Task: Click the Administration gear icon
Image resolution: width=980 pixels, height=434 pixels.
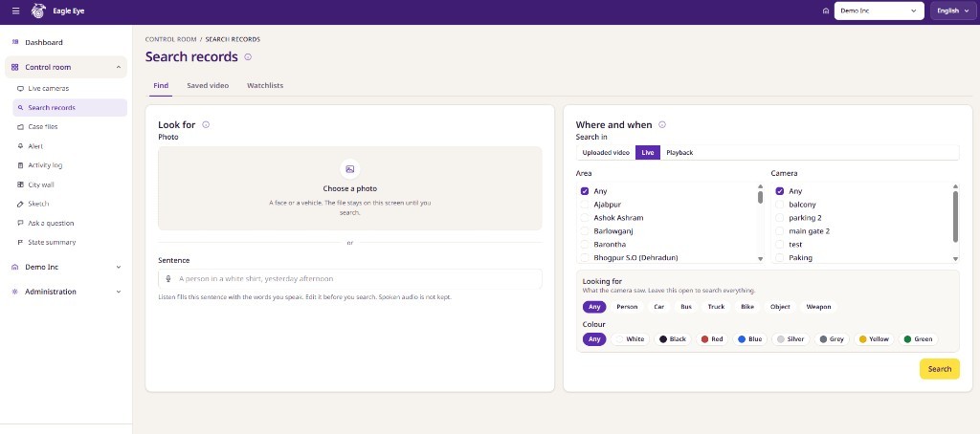Action: click(x=15, y=292)
